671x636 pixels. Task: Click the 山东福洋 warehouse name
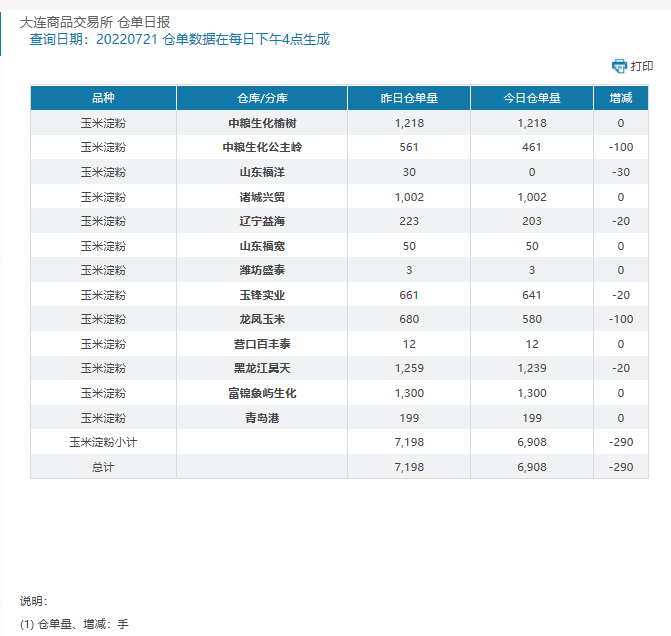[x=262, y=172]
